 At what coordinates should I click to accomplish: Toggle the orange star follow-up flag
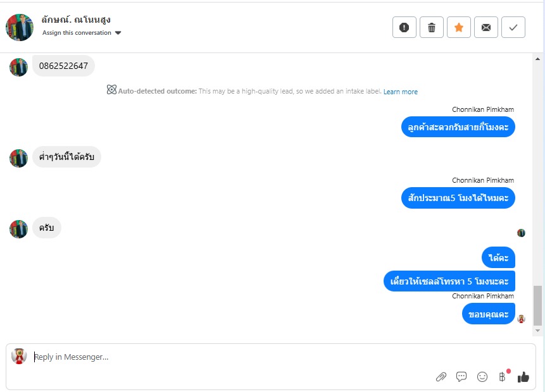459,27
